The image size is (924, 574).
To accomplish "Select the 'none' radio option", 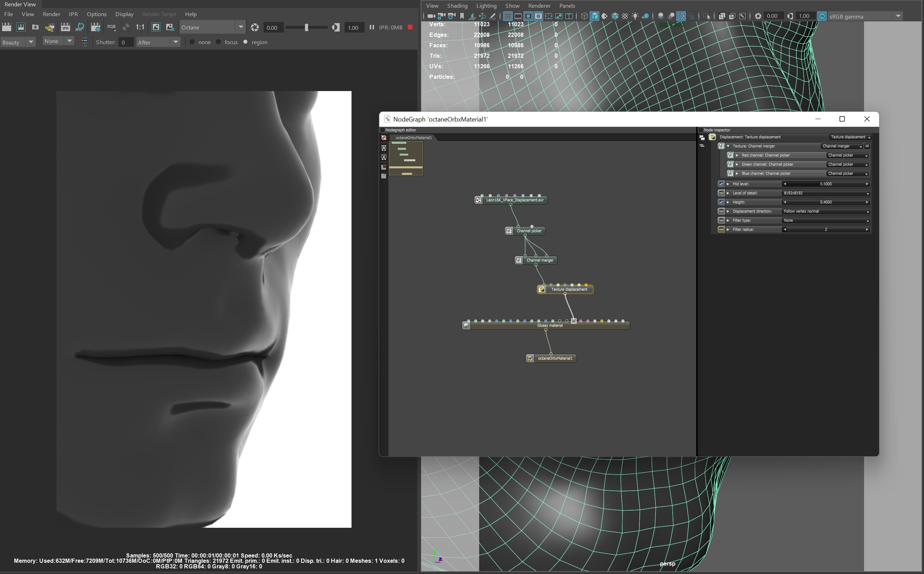I will (192, 42).
